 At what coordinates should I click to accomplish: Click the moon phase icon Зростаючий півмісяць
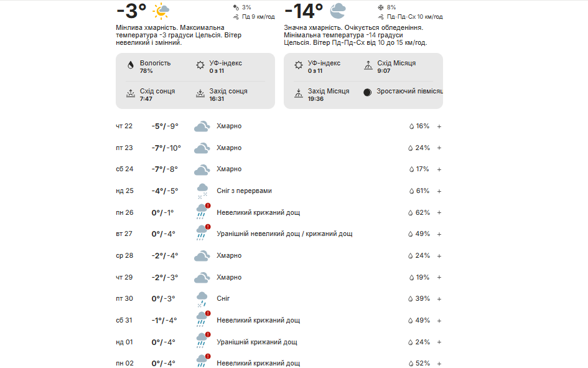(x=368, y=92)
